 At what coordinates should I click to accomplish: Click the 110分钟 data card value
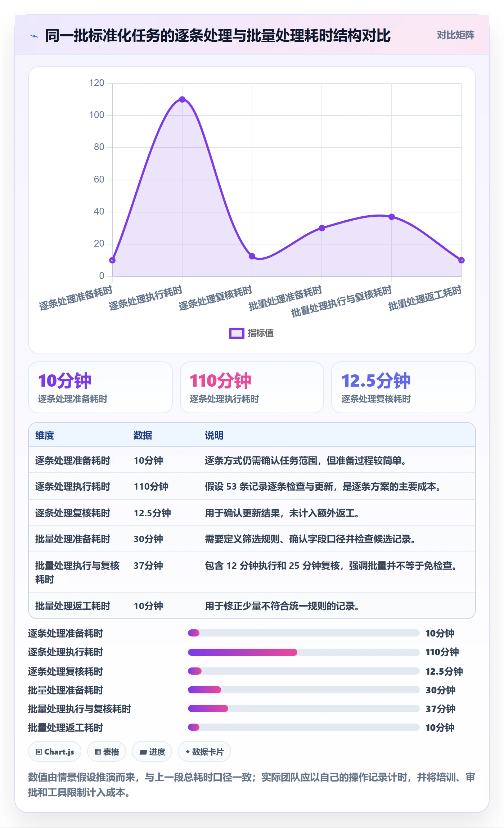point(220,381)
